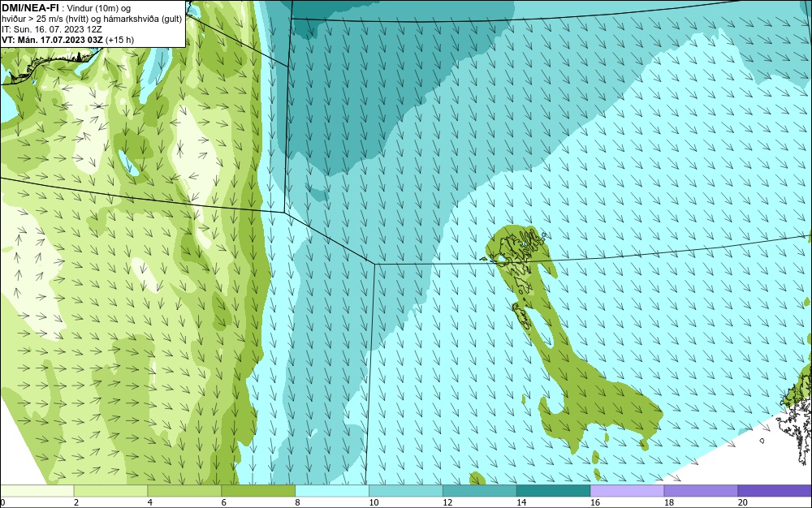Viewport: 812px width, 508px height.
Task: Click the 12–14 m/s teal legend swatch
Action: coord(480,490)
